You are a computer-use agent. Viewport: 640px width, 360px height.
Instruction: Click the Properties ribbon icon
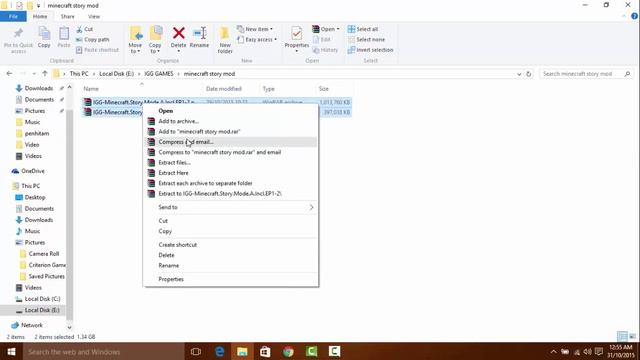[297, 34]
